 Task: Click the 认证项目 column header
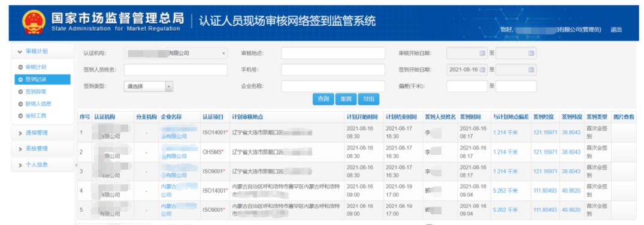213,117
